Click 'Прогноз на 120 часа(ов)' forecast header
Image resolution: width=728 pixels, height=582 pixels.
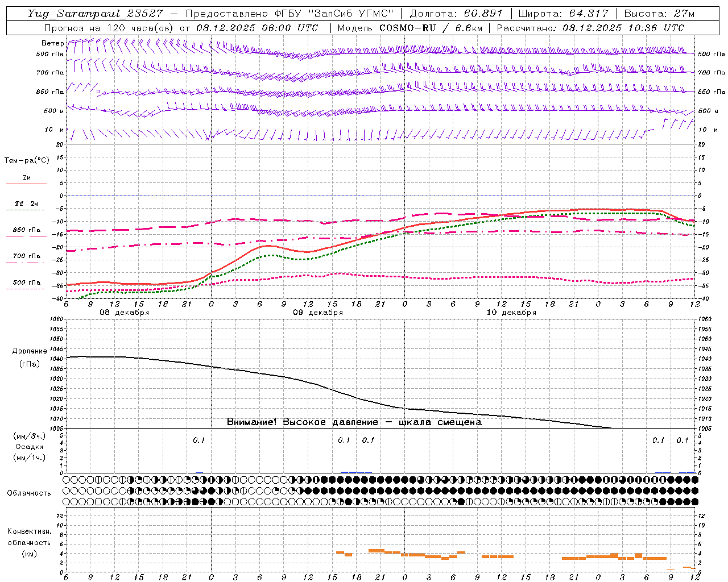coord(109,28)
